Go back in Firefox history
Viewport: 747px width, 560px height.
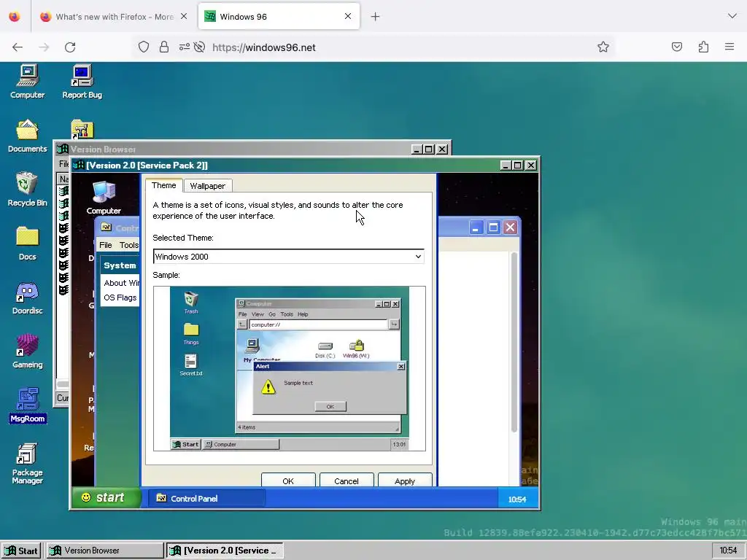pyautogui.click(x=18, y=47)
